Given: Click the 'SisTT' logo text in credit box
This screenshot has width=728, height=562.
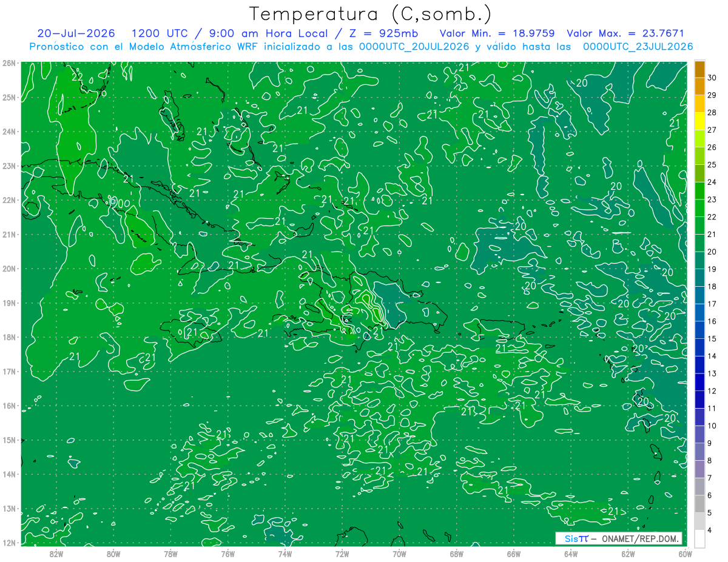Looking at the screenshot, I should (x=576, y=538).
